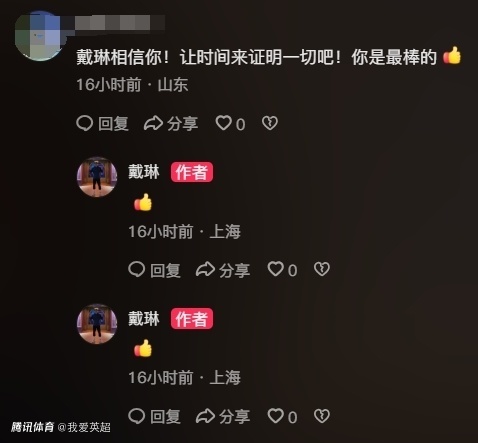
Task: Click the 戴琳 username on second reply
Action: click(x=144, y=319)
